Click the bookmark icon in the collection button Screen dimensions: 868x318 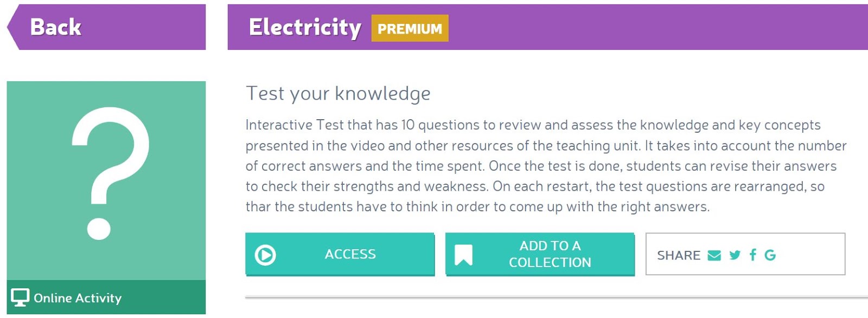(x=463, y=255)
